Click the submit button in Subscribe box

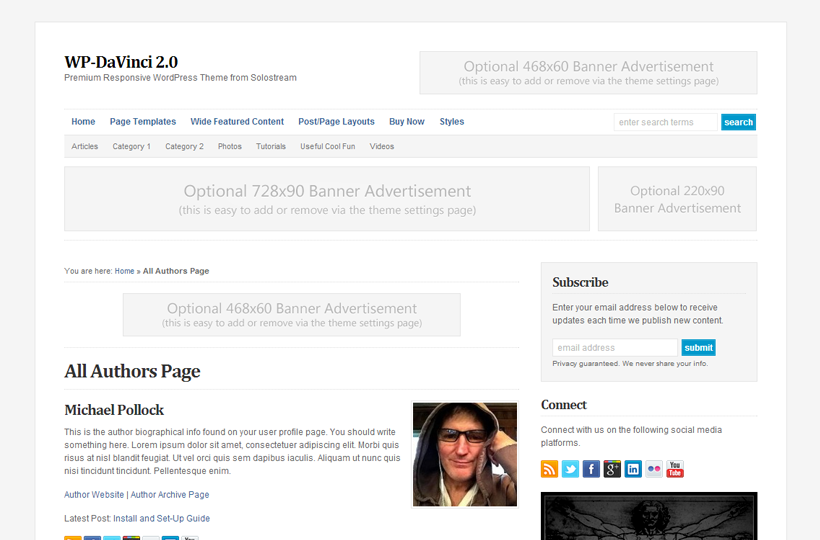(698, 348)
